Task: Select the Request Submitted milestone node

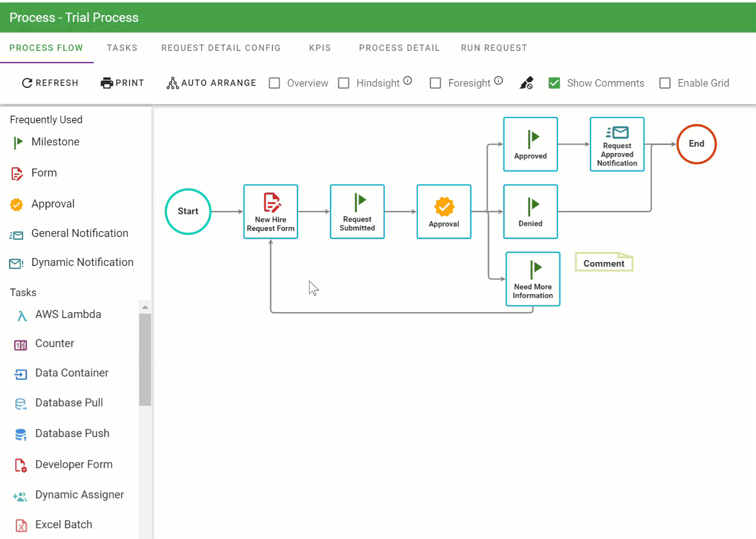Action: (357, 211)
